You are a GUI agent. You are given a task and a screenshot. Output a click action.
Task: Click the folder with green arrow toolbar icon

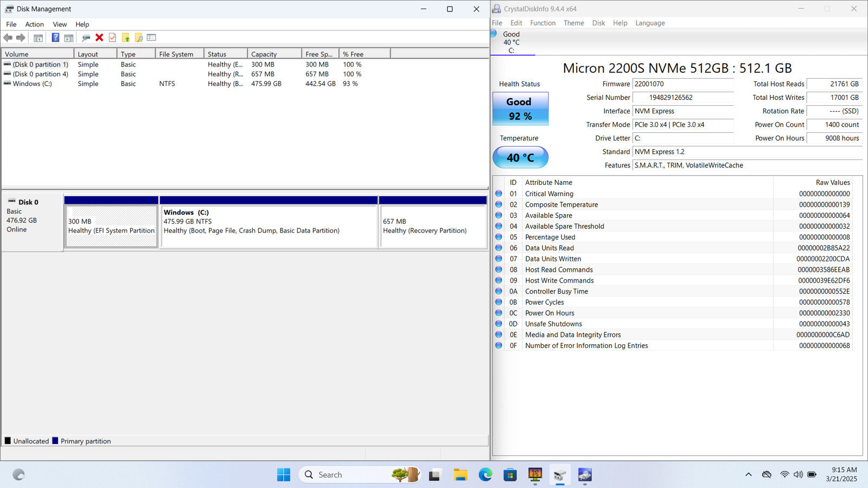point(126,37)
